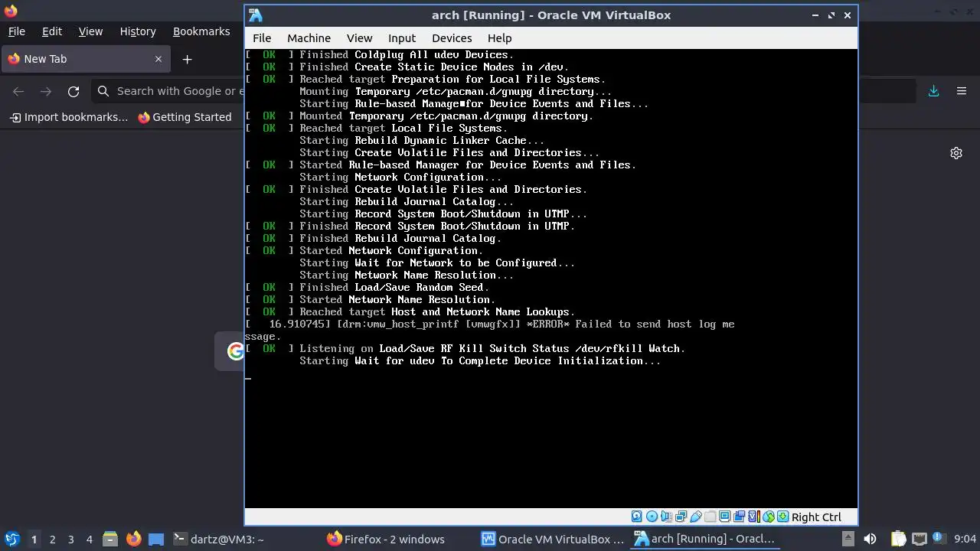Close the New Tab tab in Firefox
The width and height of the screenshot is (980, 551).
[158, 59]
